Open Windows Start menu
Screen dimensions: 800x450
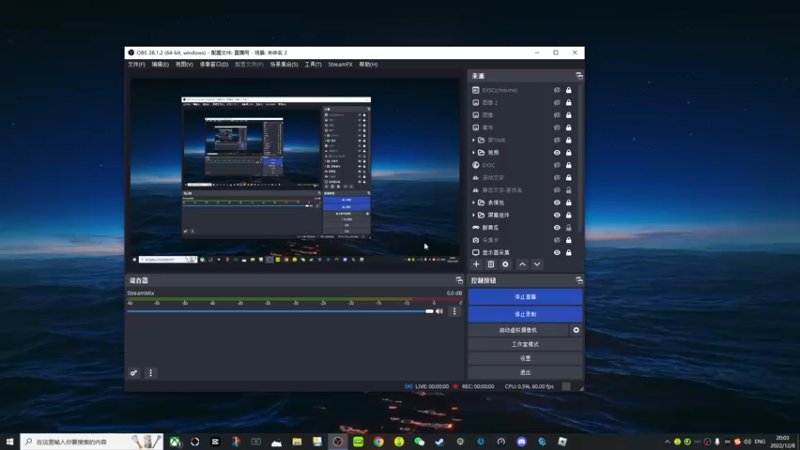[x=10, y=442]
